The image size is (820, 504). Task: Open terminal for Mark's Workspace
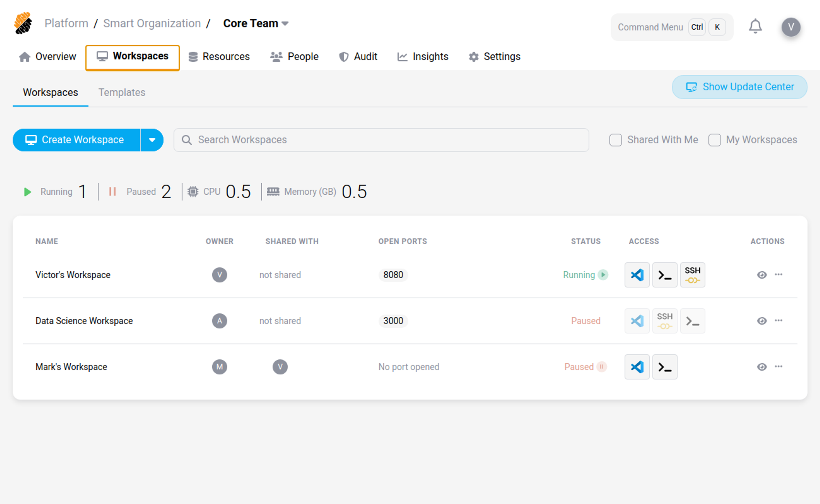(x=664, y=367)
